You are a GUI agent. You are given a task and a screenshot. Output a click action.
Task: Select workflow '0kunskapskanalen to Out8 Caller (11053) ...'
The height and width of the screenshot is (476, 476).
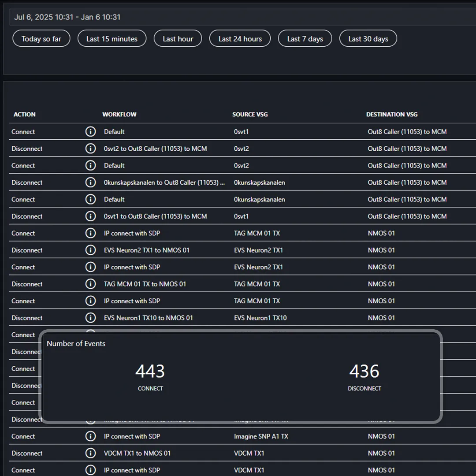[164, 182]
